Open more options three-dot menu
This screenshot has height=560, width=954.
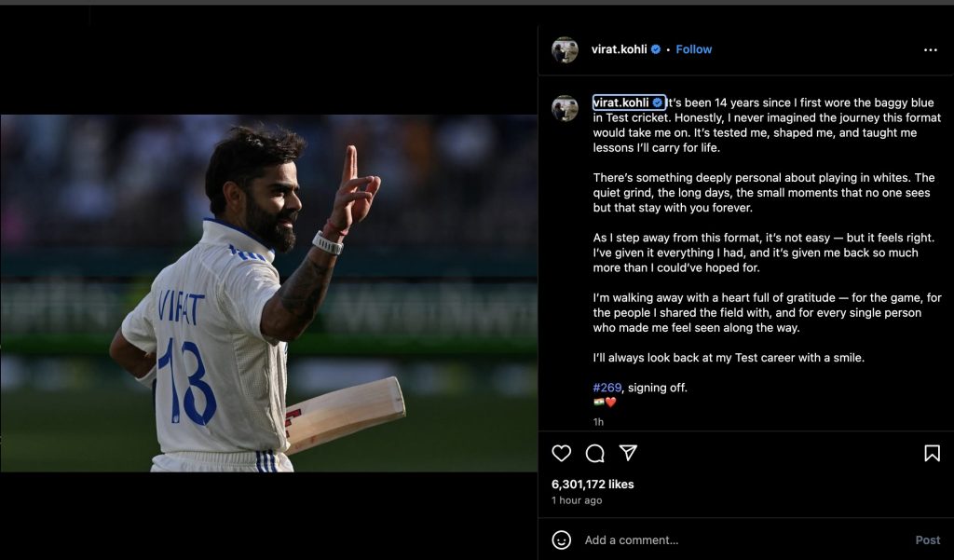931,50
